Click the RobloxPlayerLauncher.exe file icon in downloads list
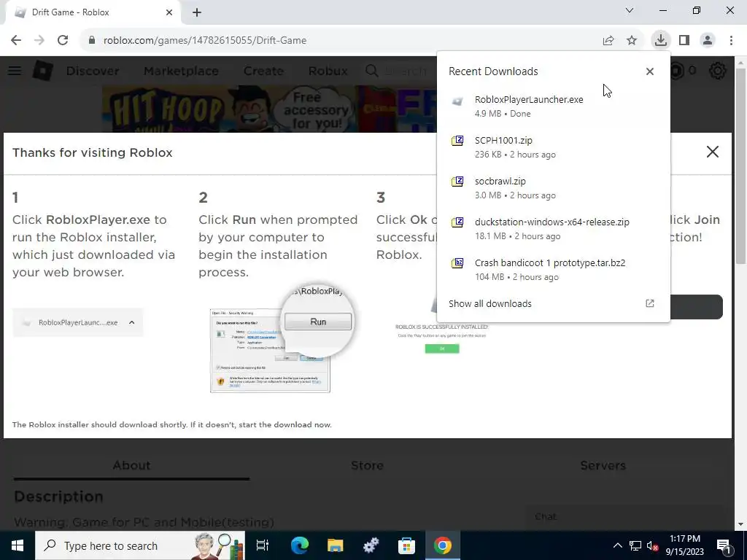The height and width of the screenshot is (560, 747). coord(457,101)
